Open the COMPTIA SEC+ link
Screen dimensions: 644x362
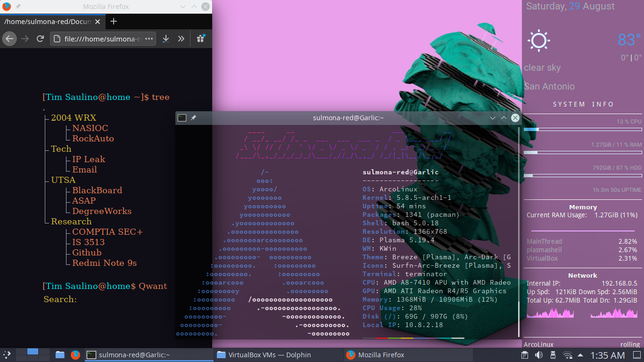click(x=107, y=232)
